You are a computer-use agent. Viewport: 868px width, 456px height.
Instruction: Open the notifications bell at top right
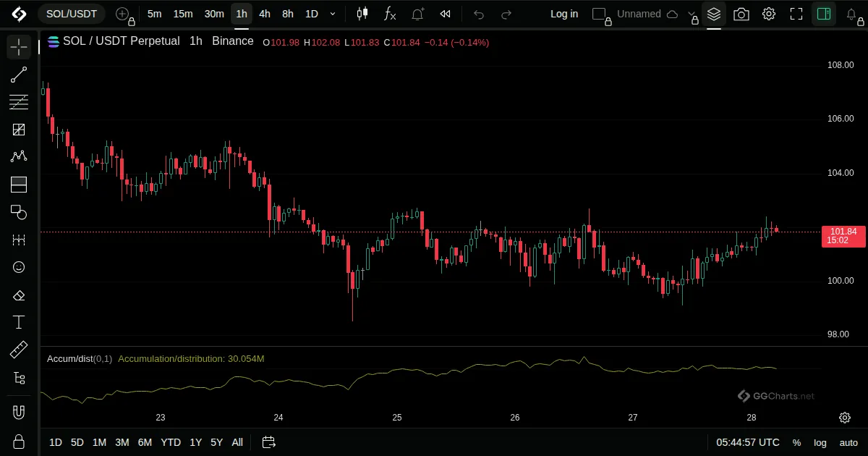tap(853, 14)
